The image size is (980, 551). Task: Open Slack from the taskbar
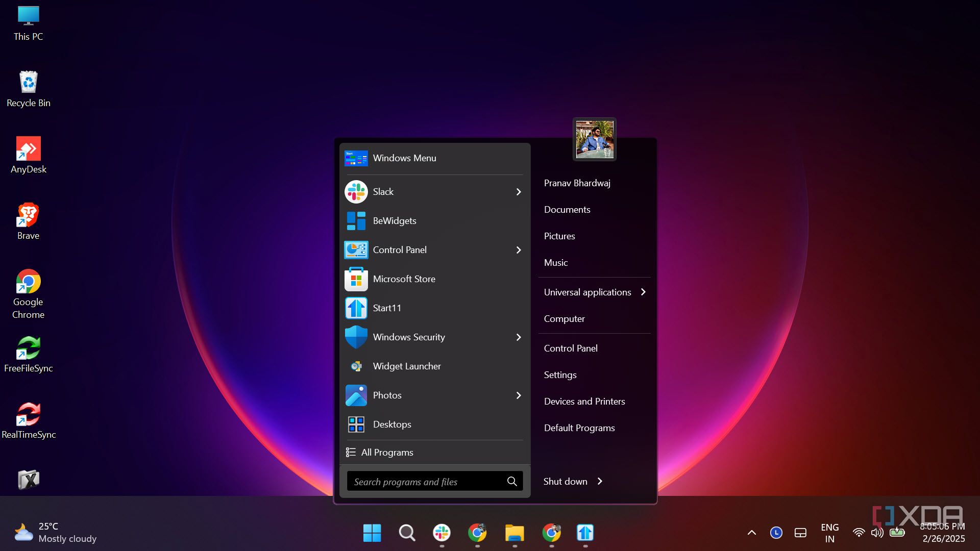[x=442, y=533]
